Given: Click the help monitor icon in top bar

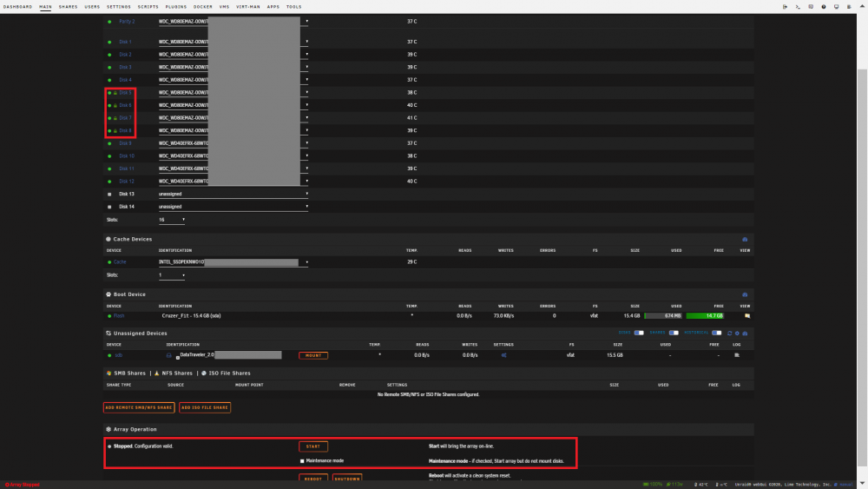Looking at the screenshot, I should [x=836, y=7].
